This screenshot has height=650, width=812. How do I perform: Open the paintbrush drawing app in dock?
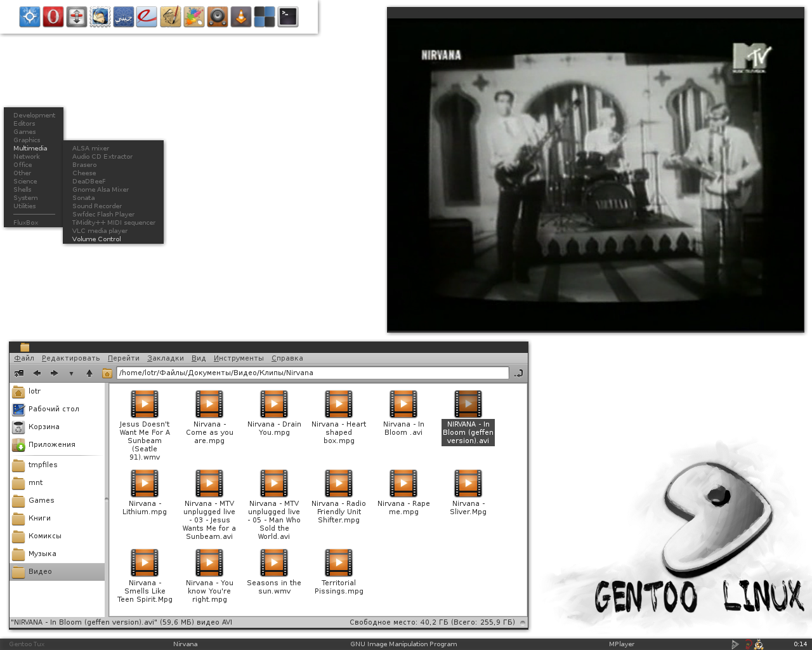pos(170,17)
